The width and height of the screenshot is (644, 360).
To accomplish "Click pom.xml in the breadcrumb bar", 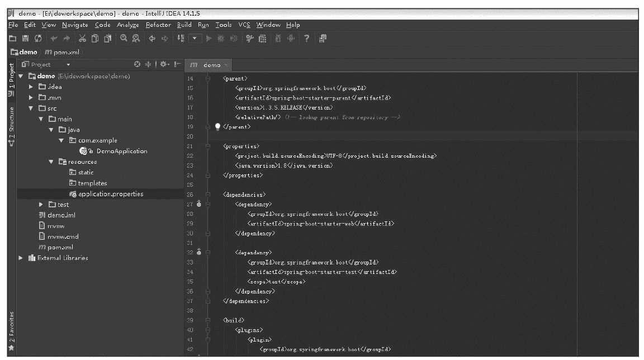I will 63,52.
